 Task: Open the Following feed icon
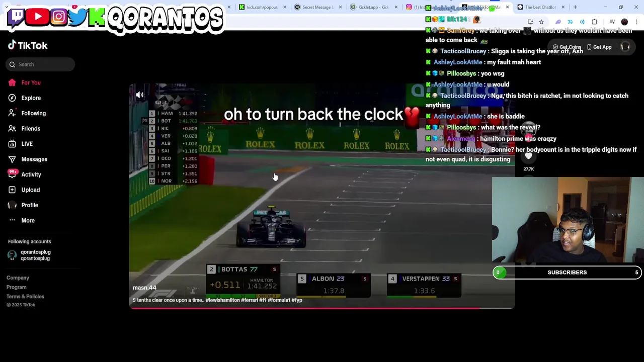pyautogui.click(x=12, y=113)
